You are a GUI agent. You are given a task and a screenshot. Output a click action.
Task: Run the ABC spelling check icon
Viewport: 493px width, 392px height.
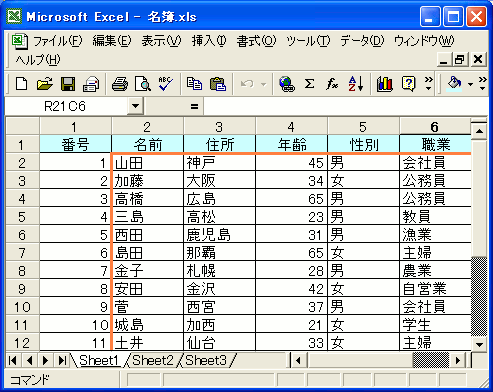(166, 84)
